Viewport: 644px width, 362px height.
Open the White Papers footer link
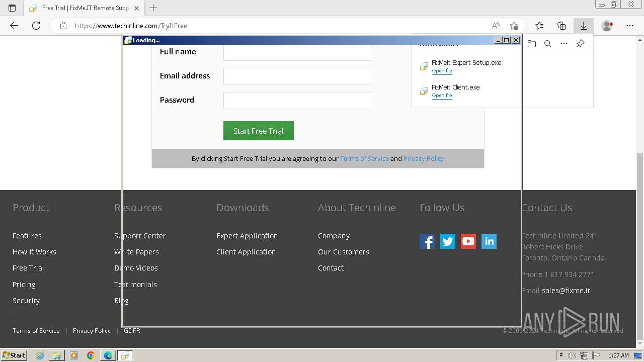(x=136, y=252)
